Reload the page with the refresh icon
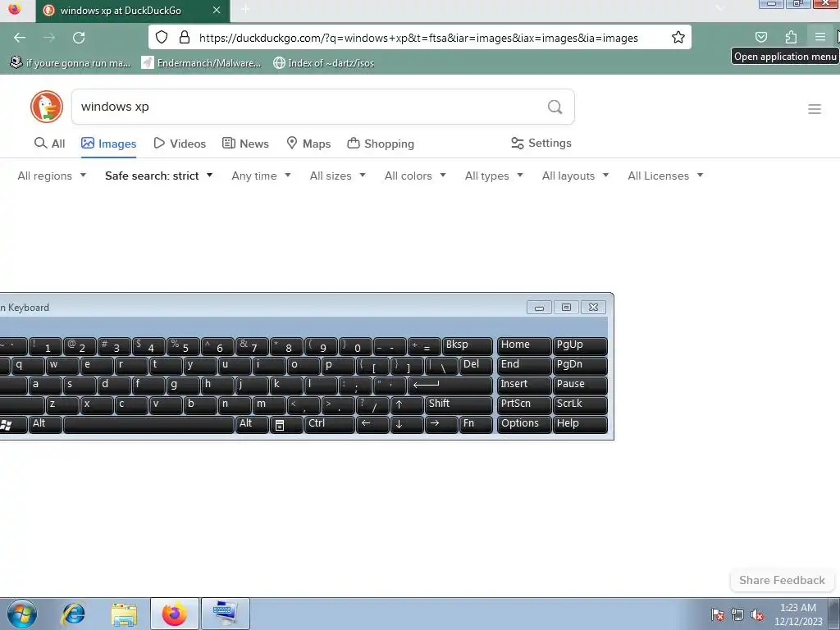The image size is (840, 630). point(79,38)
